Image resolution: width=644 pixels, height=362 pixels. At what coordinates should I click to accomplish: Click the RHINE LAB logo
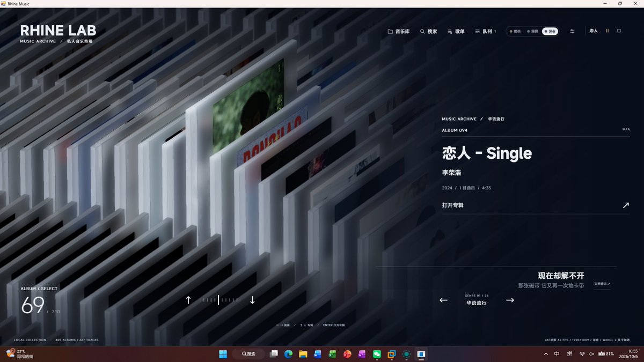coord(58,31)
